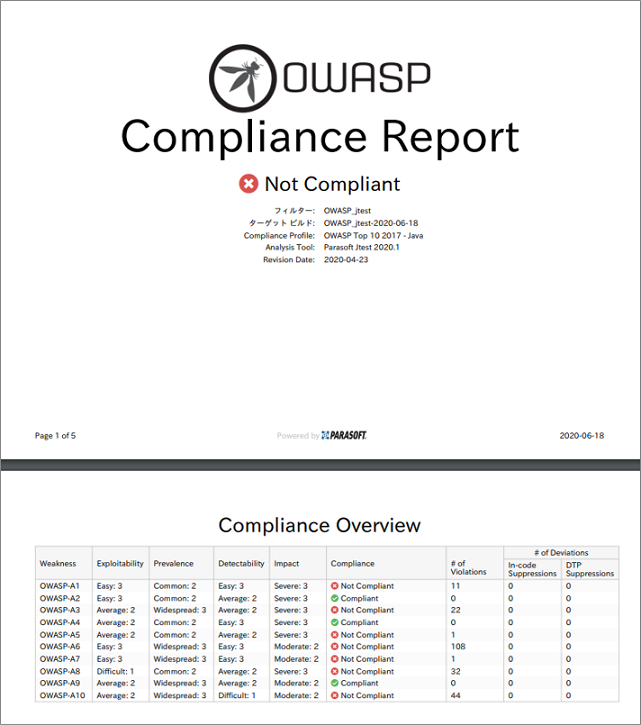Viewport: 641px width, 725px height.
Task: Click the red Not Compliant icon under the title
Action: click(x=248, y=184)
